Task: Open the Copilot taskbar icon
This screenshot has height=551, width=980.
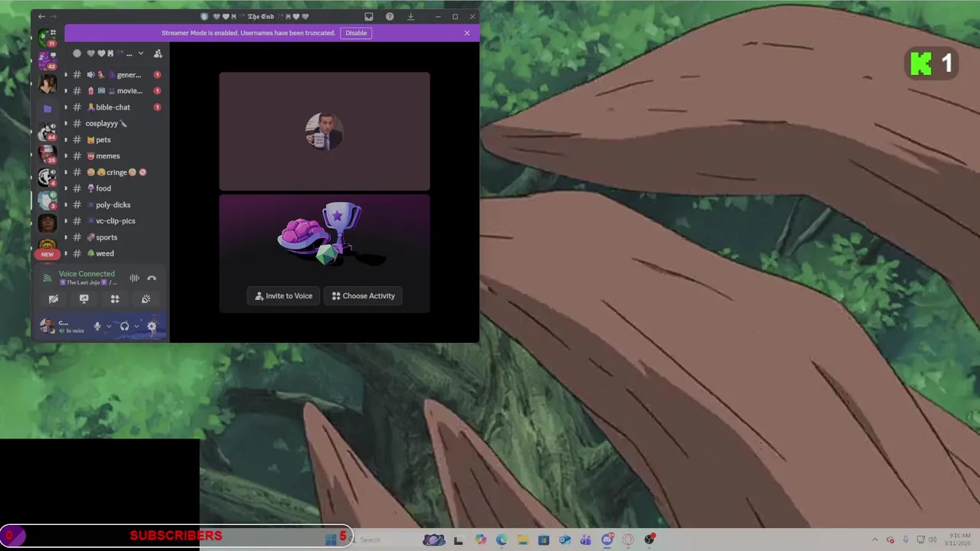Action: click(x=480, y=540)
